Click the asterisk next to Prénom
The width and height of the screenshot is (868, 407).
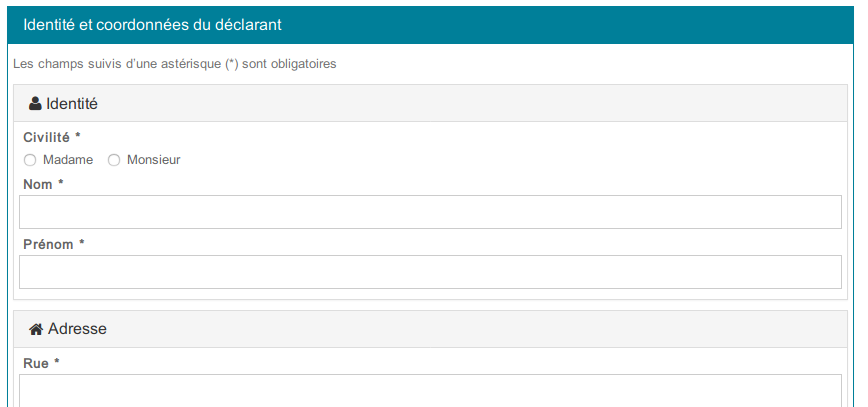[x=81, y=243]
